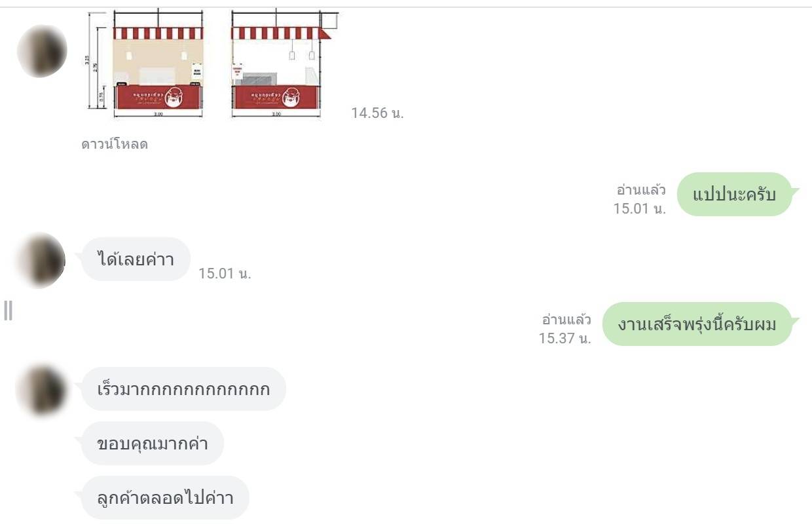Viewport: 812px width, 532px height.
Task: Click the '15.01 น.' timestamp next to 'ได้เลยค่า'
Action: [225, 274]
